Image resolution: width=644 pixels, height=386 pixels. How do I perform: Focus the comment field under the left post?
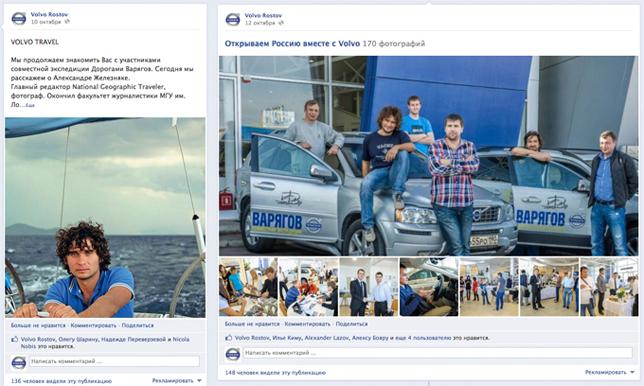[x=114, y=361]
